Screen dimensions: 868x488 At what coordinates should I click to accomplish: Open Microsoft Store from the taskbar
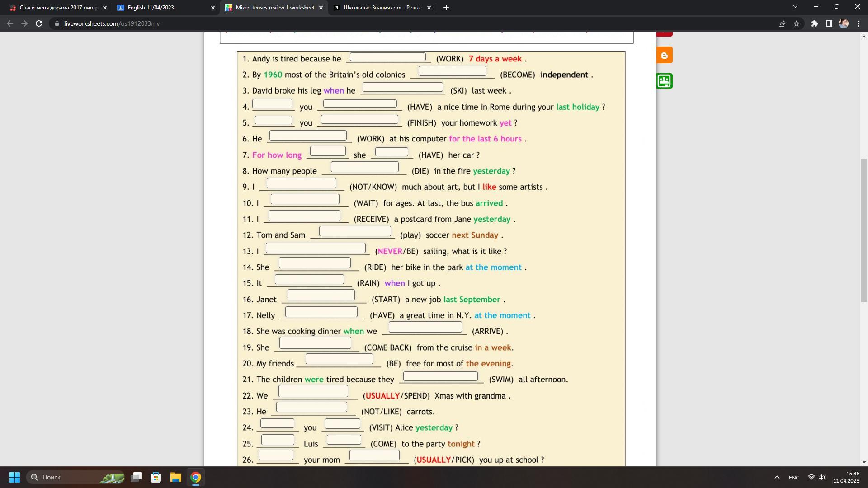click(156, 477)
